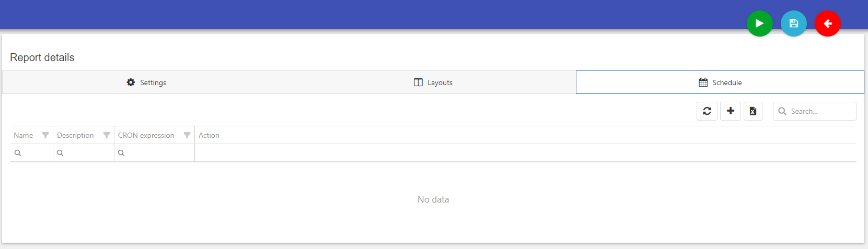Switch to the Settings tab
The image size is (868, 249).
(146, 82)
